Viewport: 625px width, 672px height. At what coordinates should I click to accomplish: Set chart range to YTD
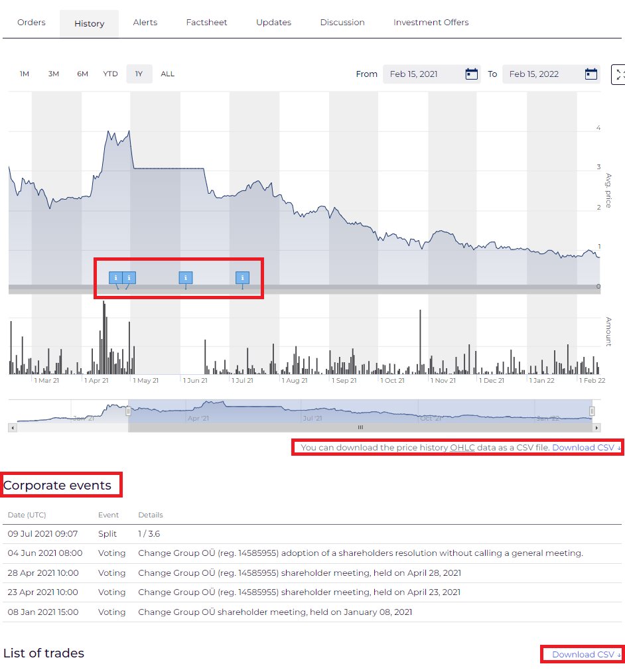[x=110, y=74]
